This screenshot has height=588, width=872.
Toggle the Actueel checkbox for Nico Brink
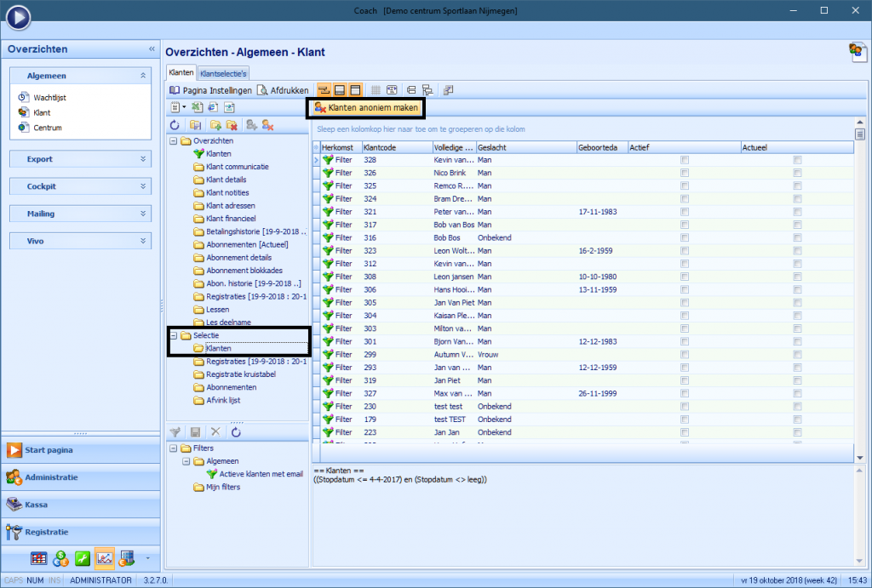[x=797, y=173]
